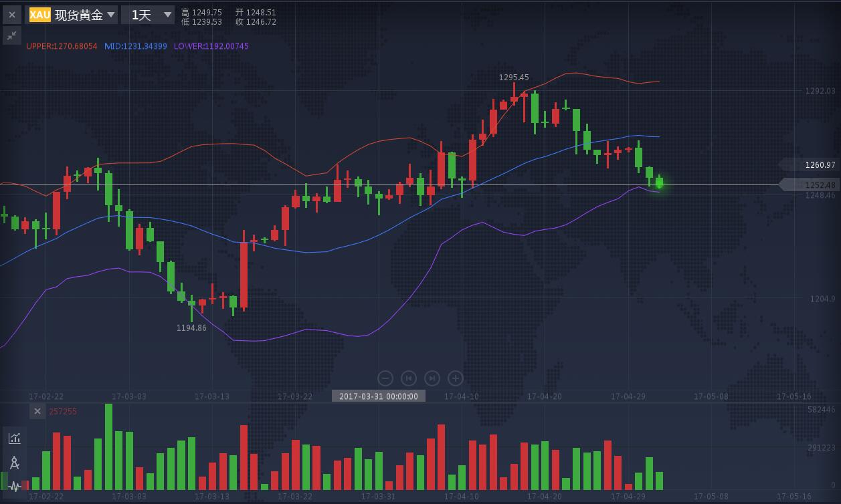The width and height of the screenshot is (841, 504).
Task: Close the volume indicator panel
Action: pos(37,412)
